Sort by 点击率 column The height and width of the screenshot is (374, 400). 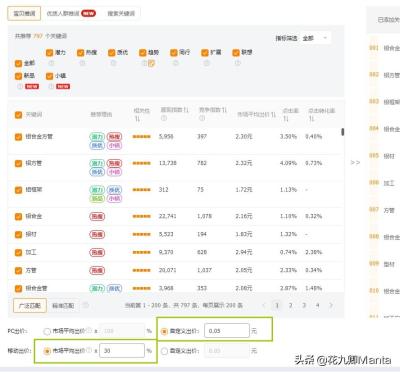pos(286,119)
